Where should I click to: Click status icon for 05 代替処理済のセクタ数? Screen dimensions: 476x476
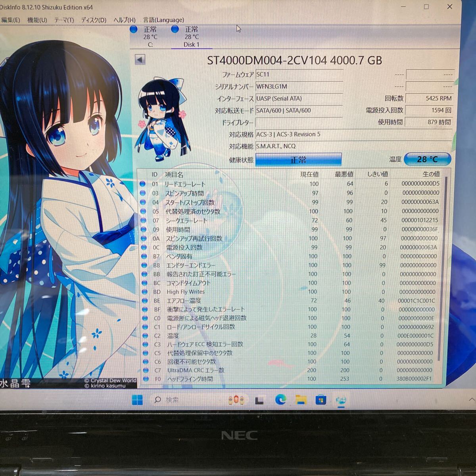coord(143,211)
